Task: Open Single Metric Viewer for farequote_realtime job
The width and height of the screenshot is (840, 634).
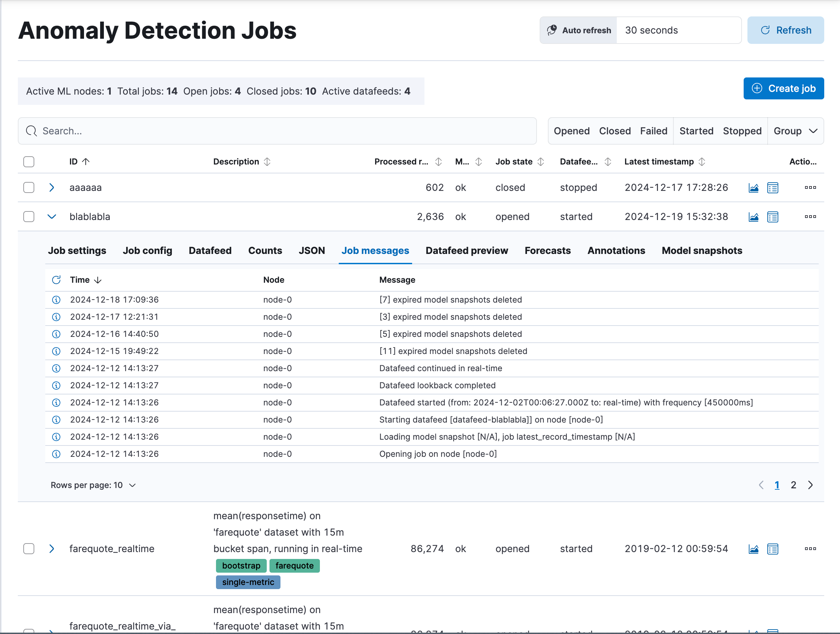Action: point(753,549)
